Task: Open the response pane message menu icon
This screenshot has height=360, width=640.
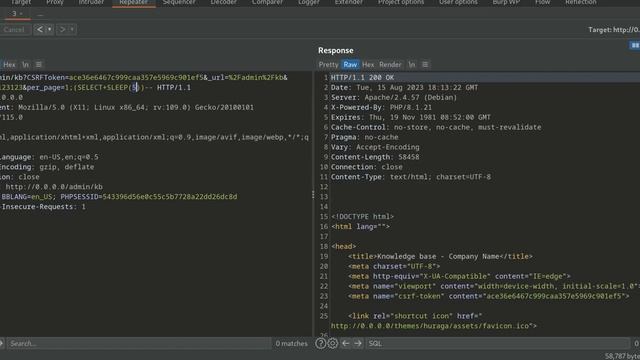Action: coord(425,64)
